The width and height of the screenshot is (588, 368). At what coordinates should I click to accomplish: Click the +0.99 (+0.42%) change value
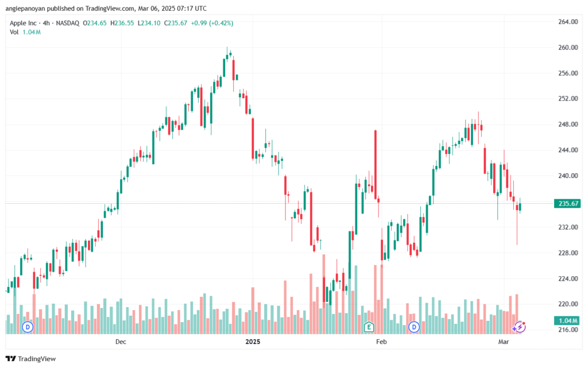point(212,23)
